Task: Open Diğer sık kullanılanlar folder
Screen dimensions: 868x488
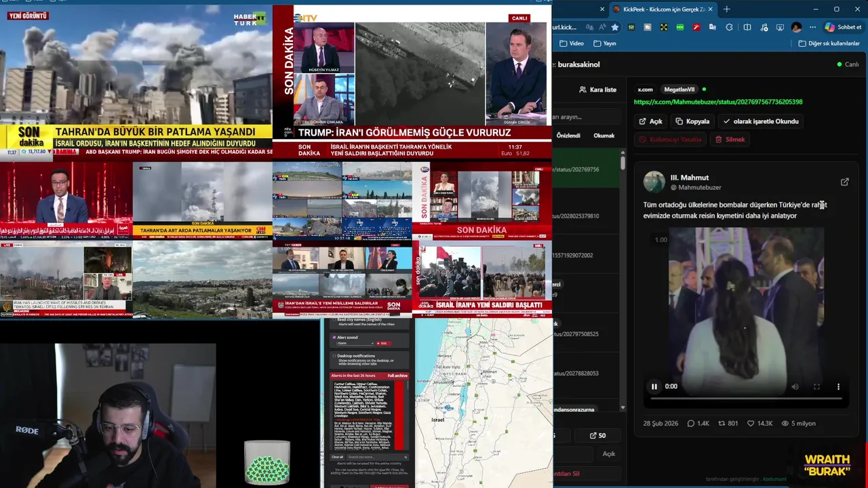Action: [829, 43]
